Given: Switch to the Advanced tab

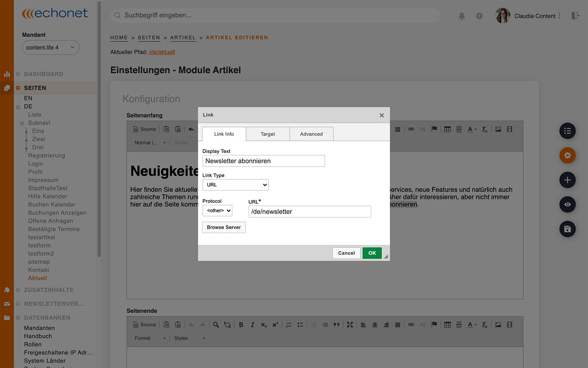Looking at the screenshot, I should [x=311, y=134].
